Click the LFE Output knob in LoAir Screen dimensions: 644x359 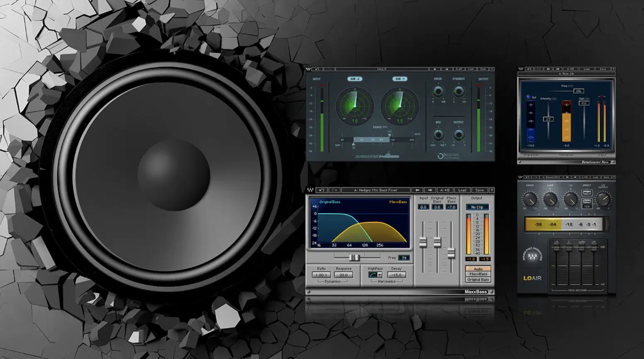click(603, 199)
